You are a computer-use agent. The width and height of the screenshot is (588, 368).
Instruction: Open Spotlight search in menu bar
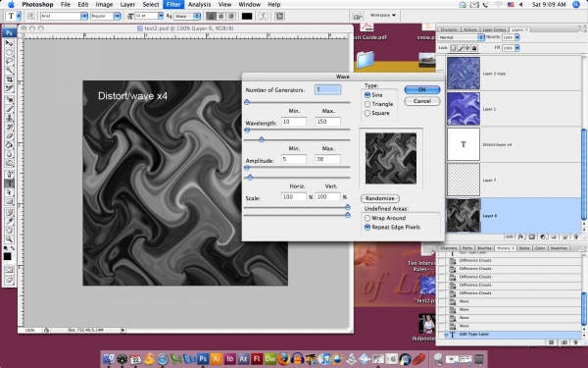(576, 5)
